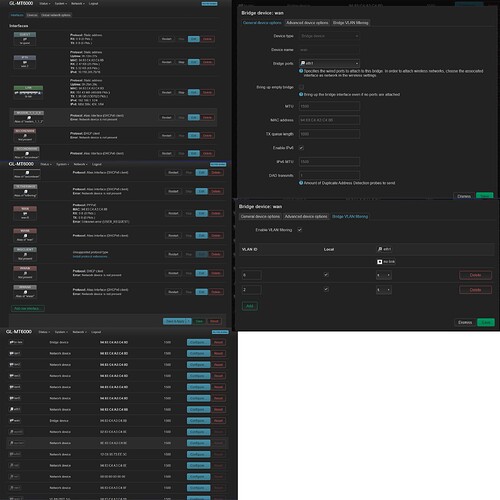The height and width of the screenshot is (500, 500).
Task: Delete the VLAN ID 2 row
Action: pos(475,290)
